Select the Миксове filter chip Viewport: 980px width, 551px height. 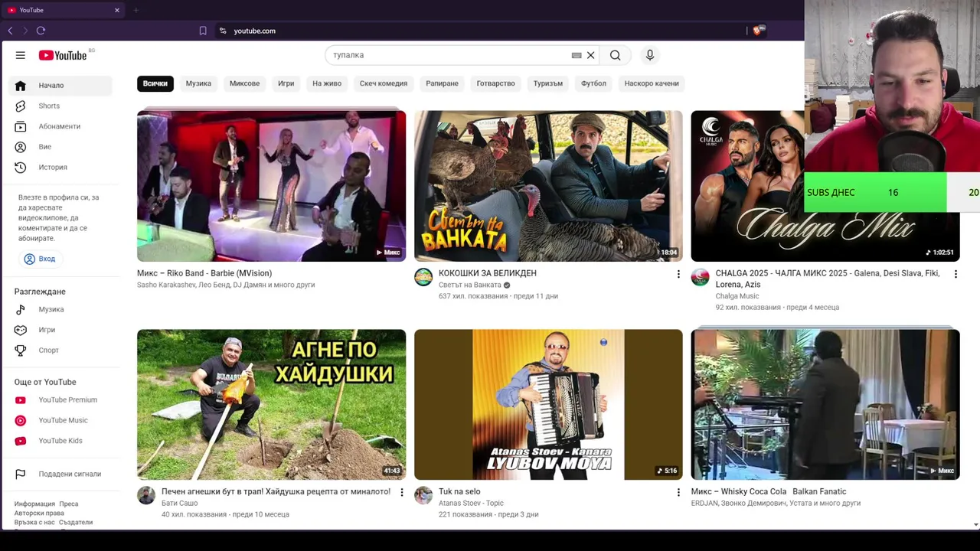(x=245, y=83)
